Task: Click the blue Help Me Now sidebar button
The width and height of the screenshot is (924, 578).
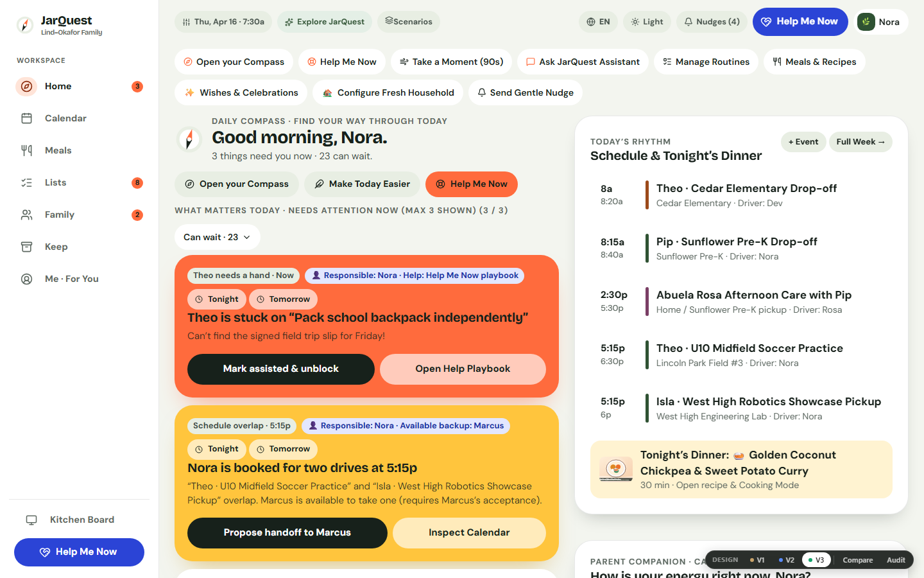Action: (79, 552)
